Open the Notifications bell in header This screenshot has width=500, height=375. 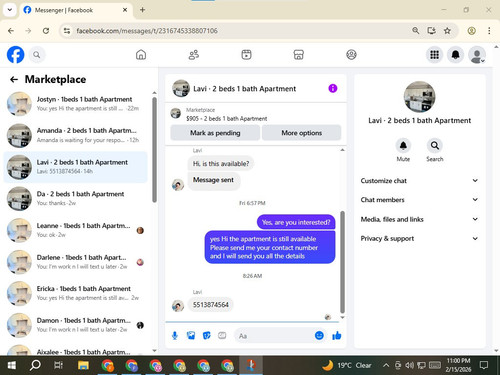pos(456,55)
